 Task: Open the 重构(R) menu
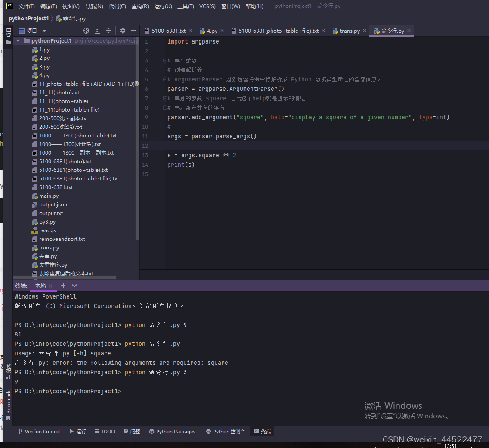pyautogui.click(x=140, y=6)
